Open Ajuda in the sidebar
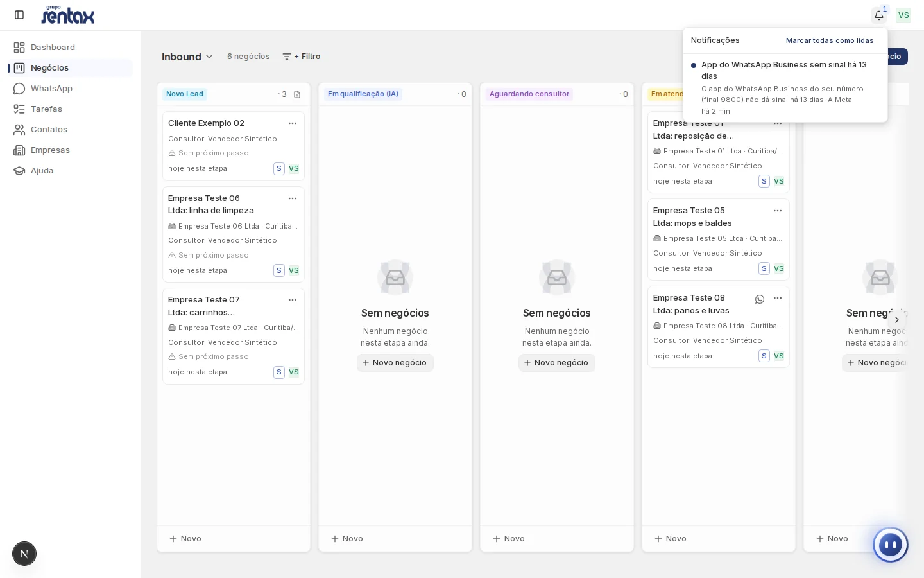Image resolution: width=924 pixels, height=578 pixels. tap(71, 171)
